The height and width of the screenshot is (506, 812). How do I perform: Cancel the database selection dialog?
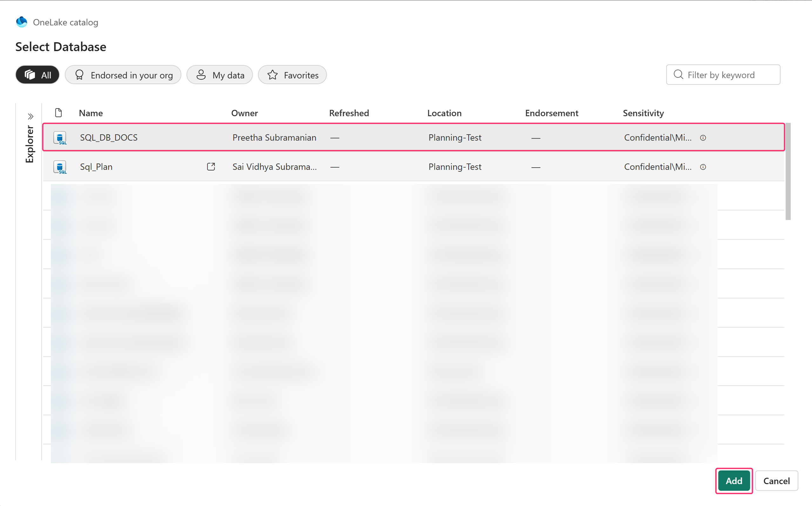tap(776, 481)
